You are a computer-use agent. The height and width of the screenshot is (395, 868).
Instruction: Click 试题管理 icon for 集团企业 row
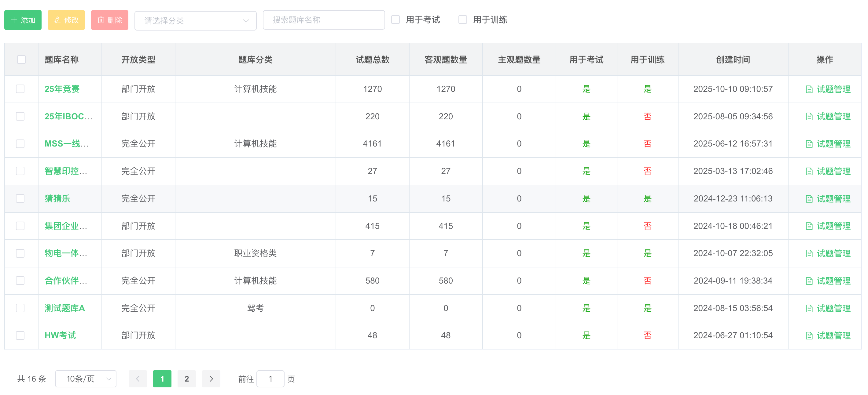tap(809, 226)
